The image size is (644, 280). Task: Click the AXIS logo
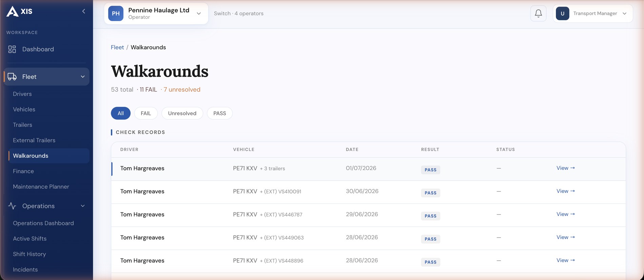[19, 11]
